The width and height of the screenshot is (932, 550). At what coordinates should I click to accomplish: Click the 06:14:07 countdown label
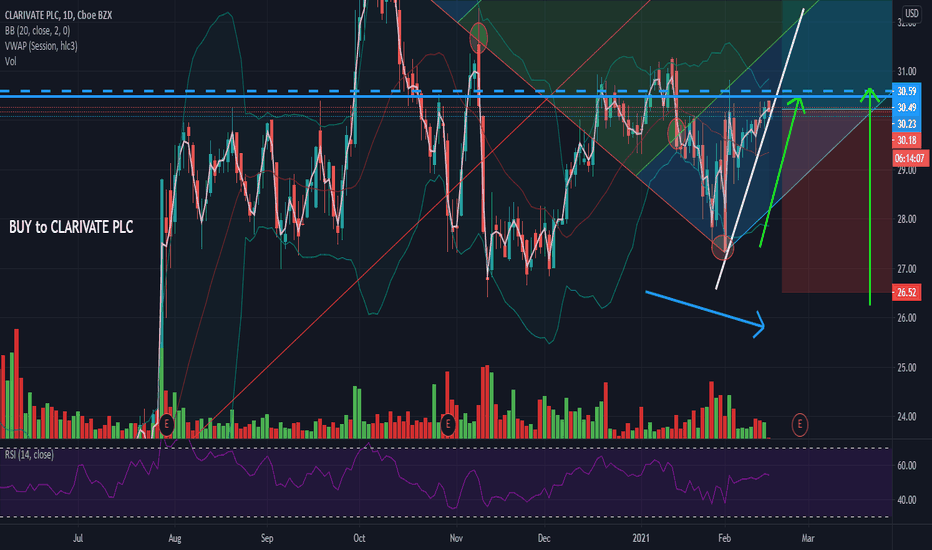(910, 158)
